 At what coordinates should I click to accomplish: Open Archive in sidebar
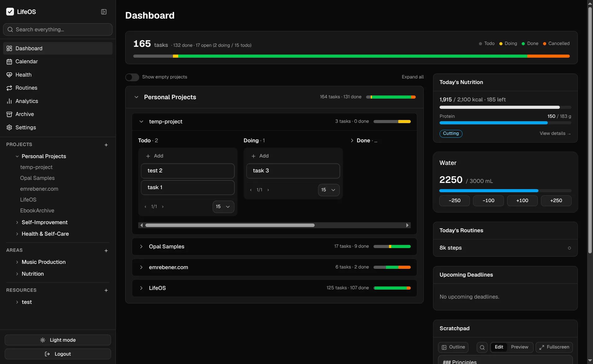(58, 114)
